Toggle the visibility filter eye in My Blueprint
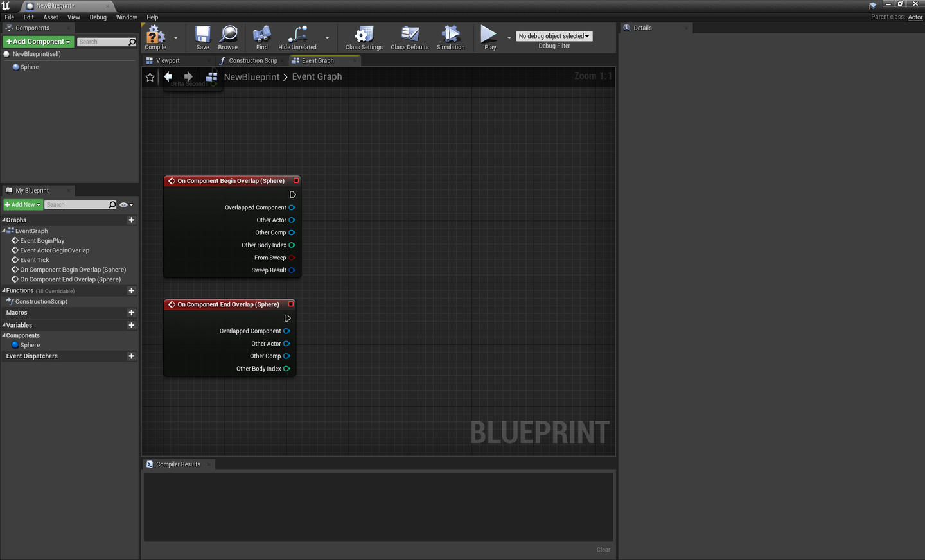This screenshot has width=925, height=560. [124, 204]
